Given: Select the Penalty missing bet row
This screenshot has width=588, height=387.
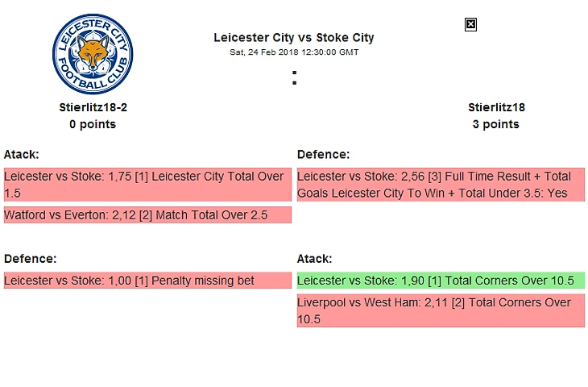Looking at the screenshot, I should point(147,281).
